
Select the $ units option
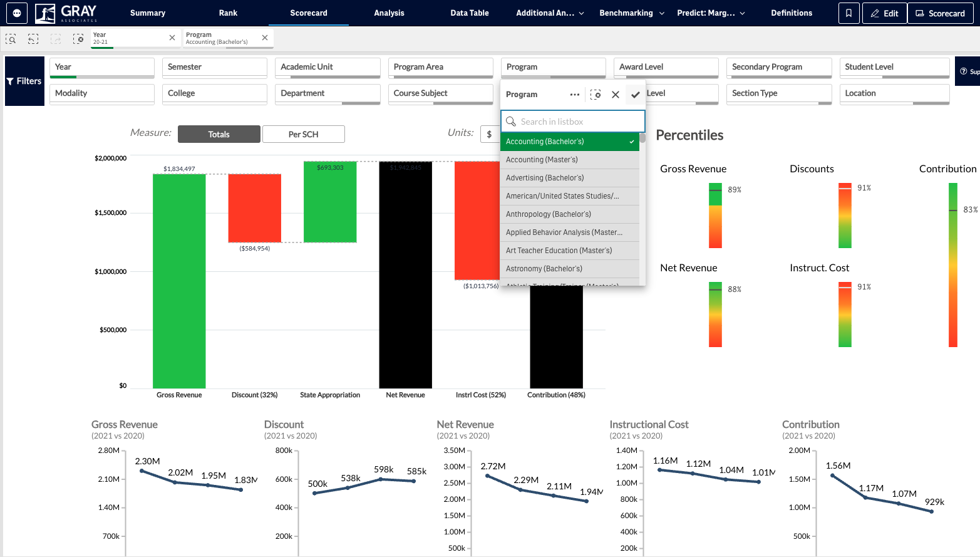pos(490,134)
